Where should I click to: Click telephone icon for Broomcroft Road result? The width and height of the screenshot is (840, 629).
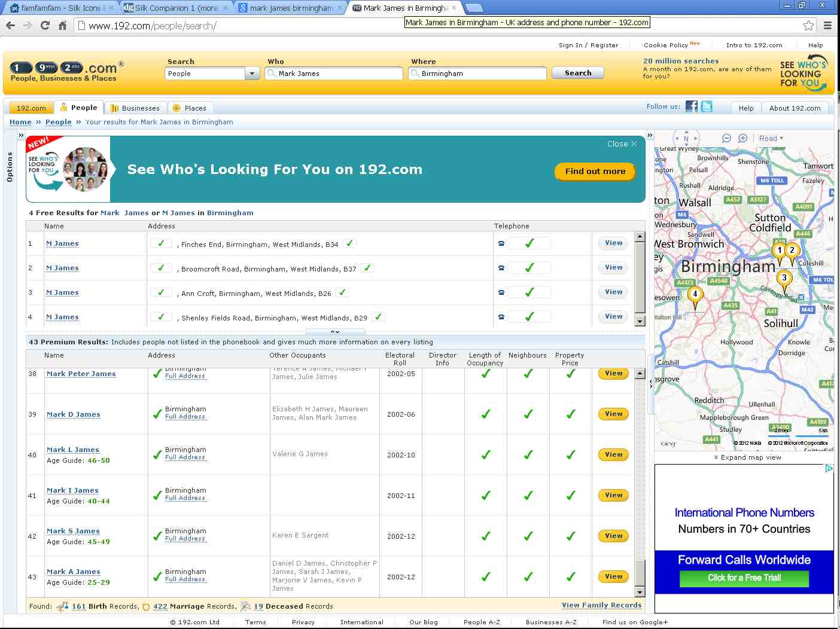tap(501, 268)
